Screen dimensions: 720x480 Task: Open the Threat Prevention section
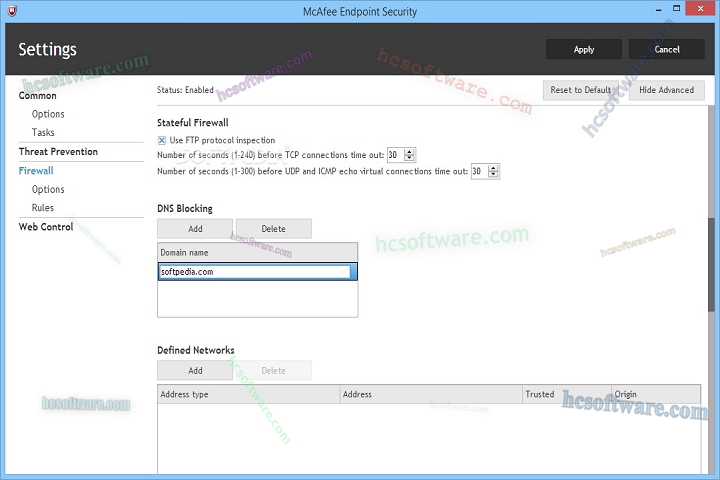(58, 152)
